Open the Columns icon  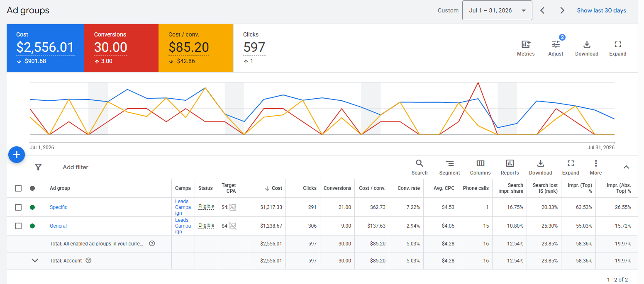(480, 163)
